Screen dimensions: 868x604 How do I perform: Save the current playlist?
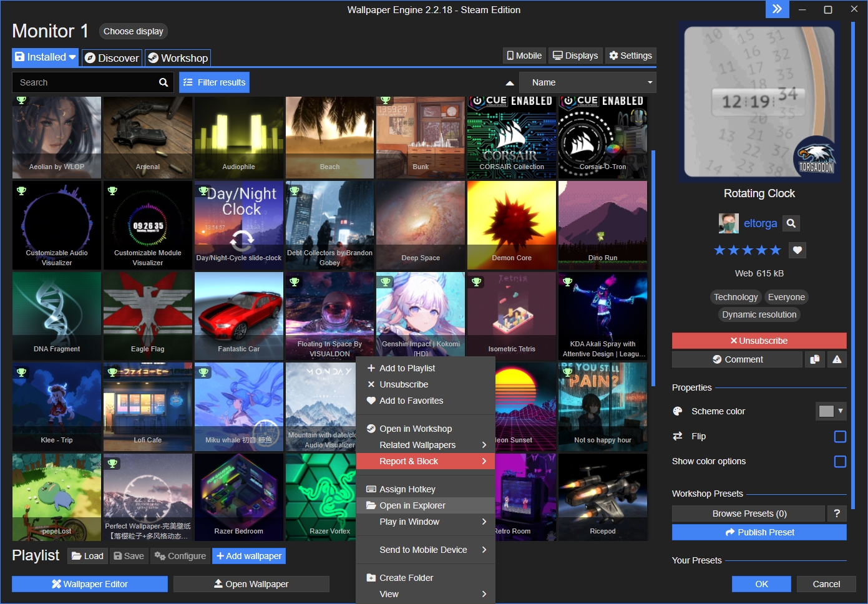[129, 556]
